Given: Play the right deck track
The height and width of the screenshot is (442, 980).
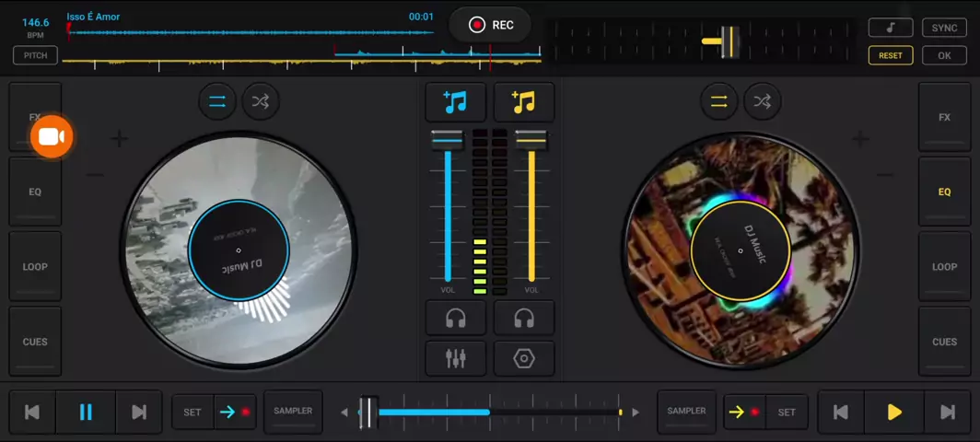Looking at the screenshot, I should [x=894, y=412].
